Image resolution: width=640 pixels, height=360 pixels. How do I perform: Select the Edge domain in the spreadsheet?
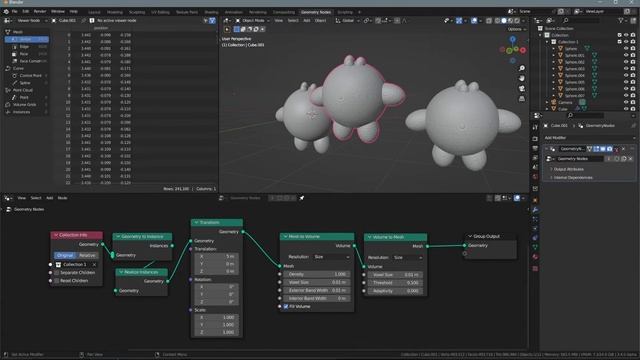(x=27, y=47)
